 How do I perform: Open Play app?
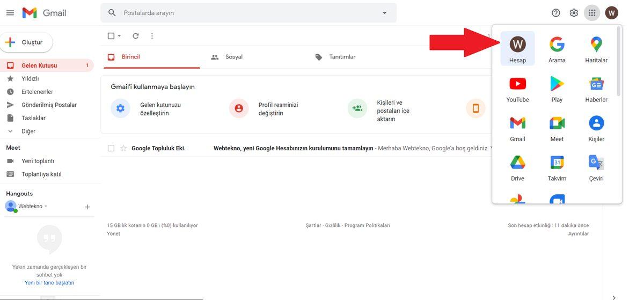[x=557, y=89]
